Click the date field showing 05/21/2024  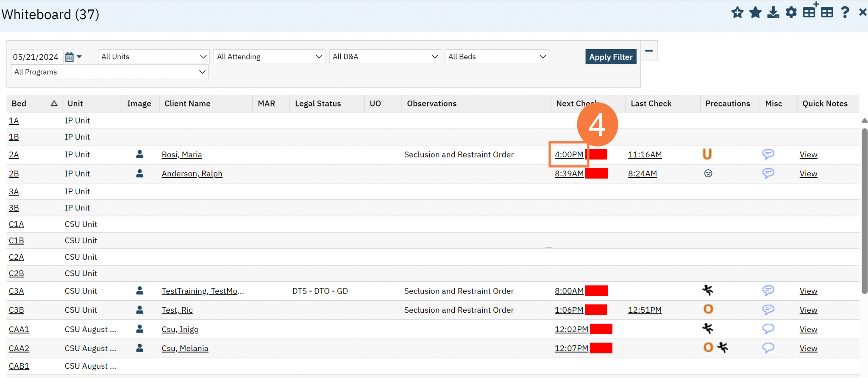36,57
